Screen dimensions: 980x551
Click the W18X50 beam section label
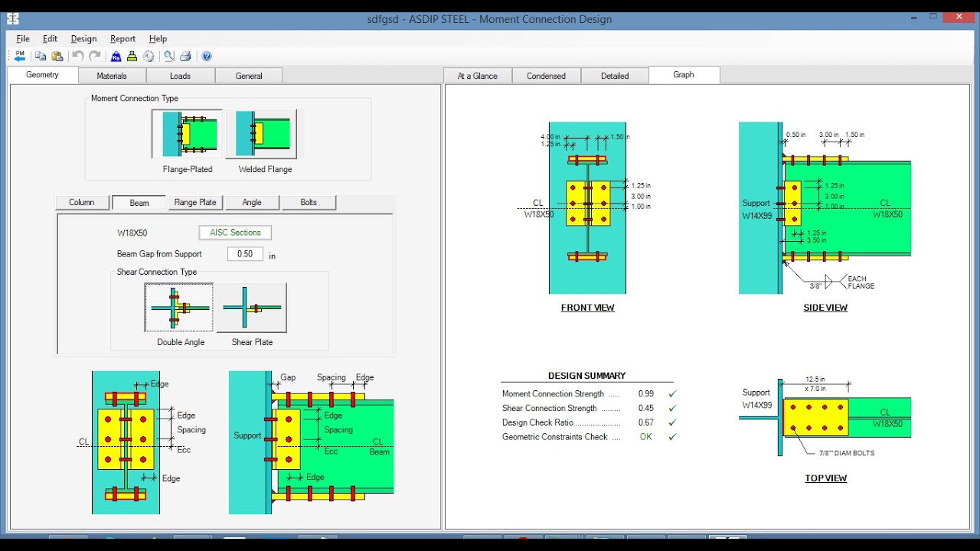[132, 233]
